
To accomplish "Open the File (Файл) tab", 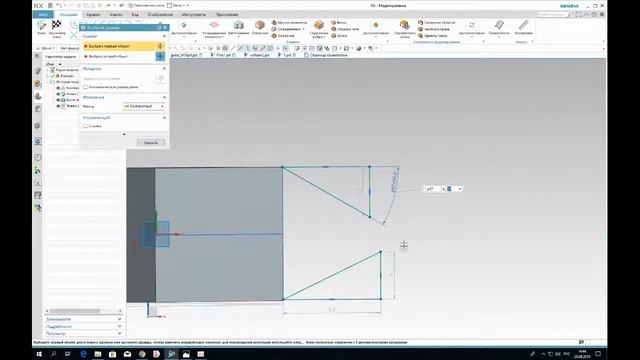I will click(43, 14).
